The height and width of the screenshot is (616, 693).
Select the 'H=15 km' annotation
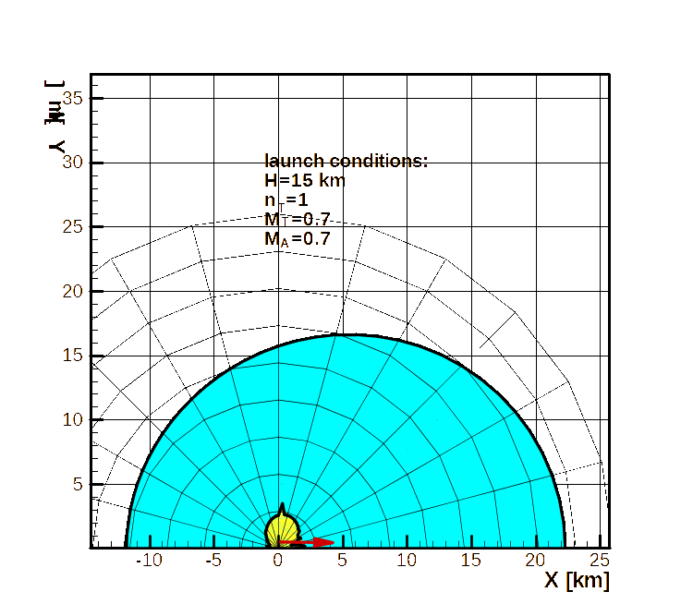click(305, 180)
